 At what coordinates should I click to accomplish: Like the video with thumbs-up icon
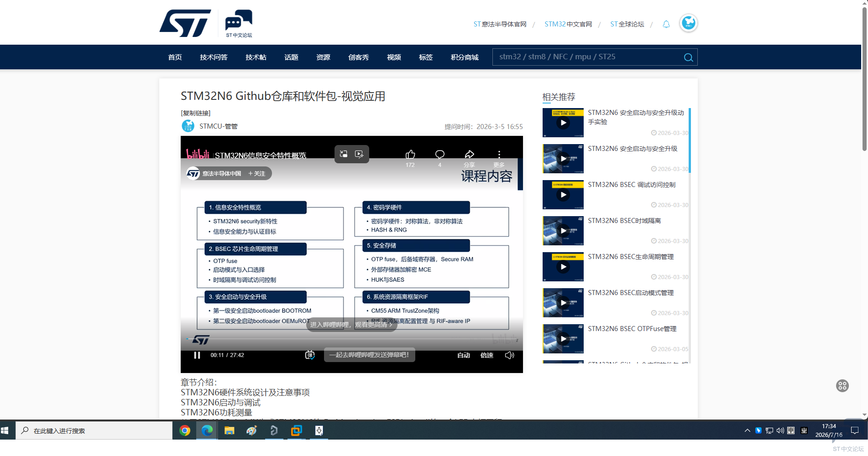pos(410,154)
